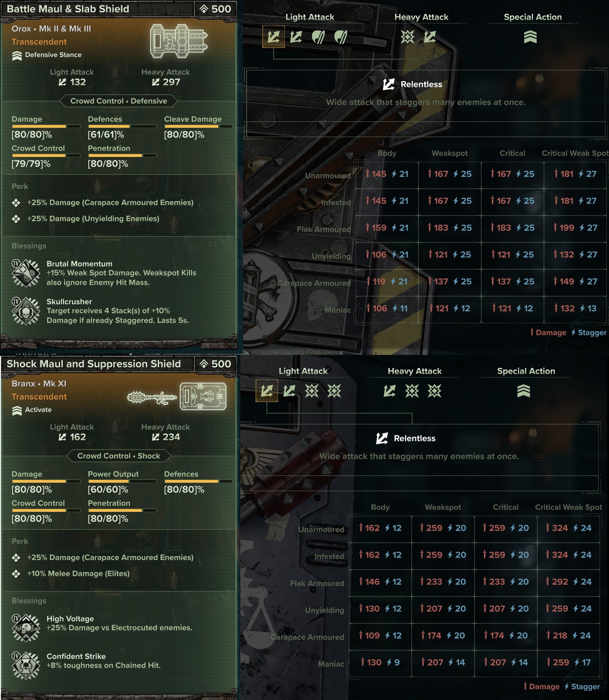Select Shock Maul special action chevron icon
Image resolution: width=609 pixels, height=700 pixels.
coord(523,391)
